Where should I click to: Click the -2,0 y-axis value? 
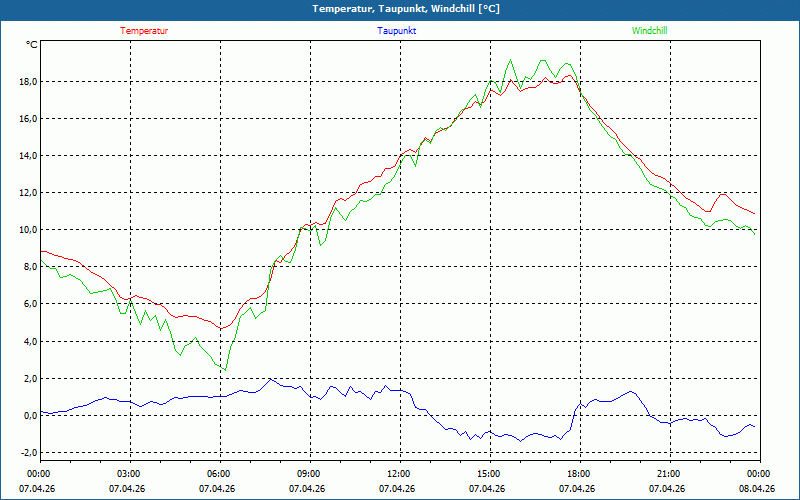tap(29, 453)
